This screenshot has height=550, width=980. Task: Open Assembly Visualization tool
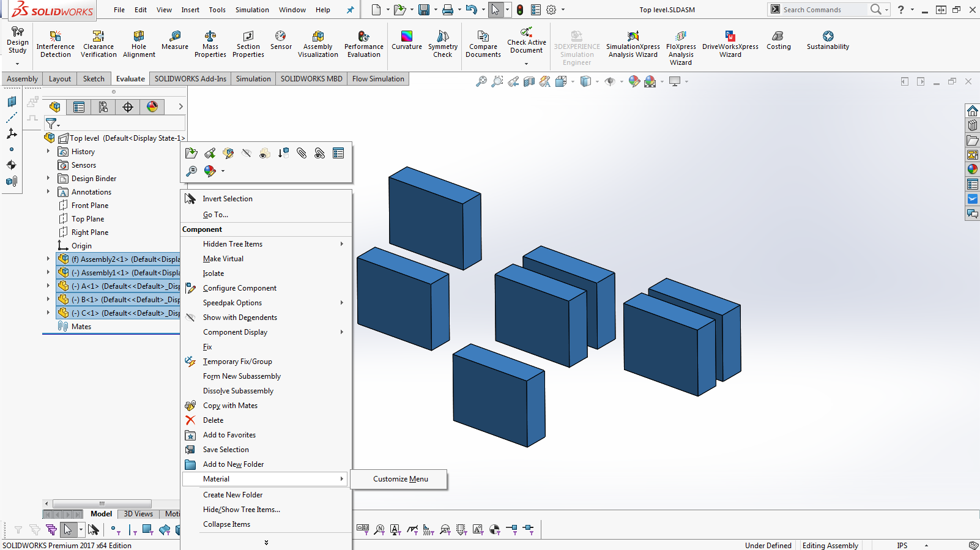318,44
